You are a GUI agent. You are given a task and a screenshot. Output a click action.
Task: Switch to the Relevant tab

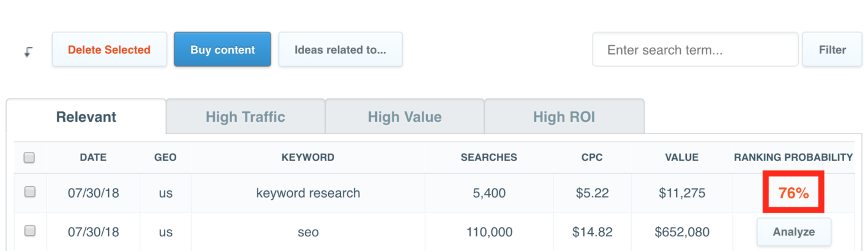(86, 117)
